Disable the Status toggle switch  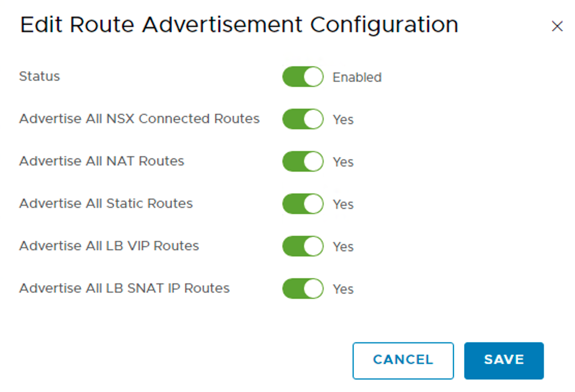coord(302,77)
